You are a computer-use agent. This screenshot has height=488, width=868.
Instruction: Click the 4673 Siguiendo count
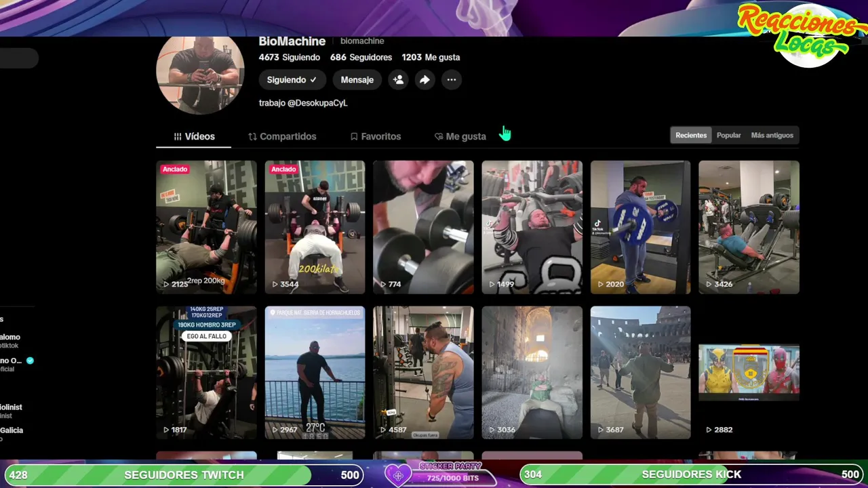289,58
